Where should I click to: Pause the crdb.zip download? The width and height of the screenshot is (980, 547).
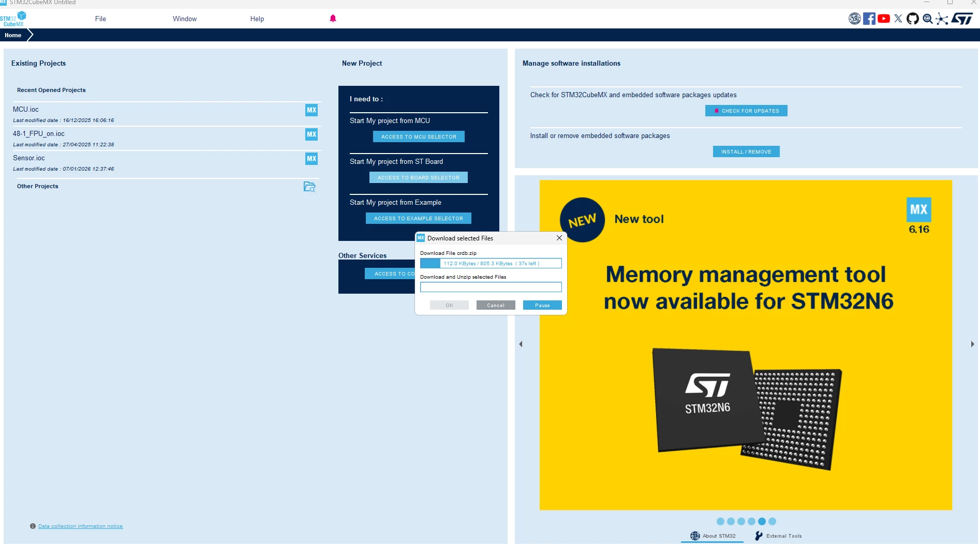tap(542, 305)
